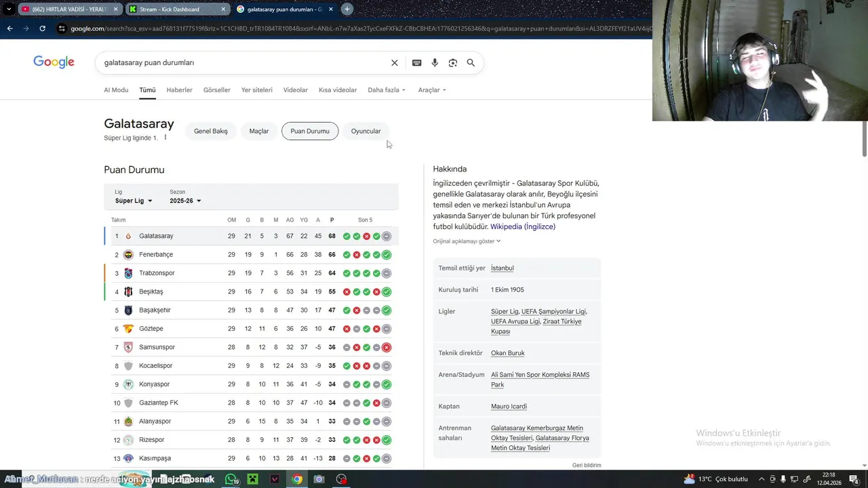
Task: Open the Minecraft icon in taskbar
Action: (253, 479)
